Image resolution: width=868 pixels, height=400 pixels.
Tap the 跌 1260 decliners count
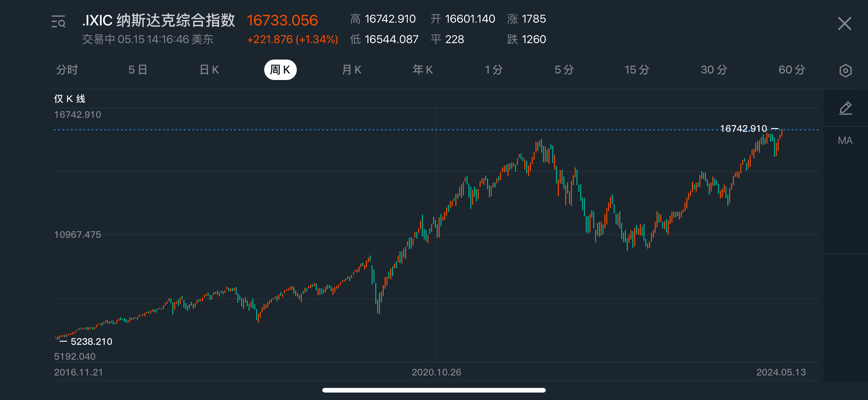click(527, 39)
